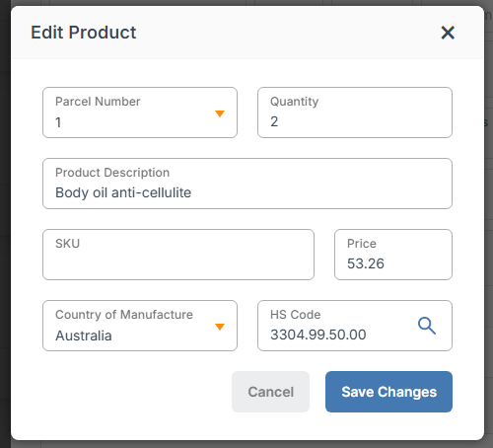Click the Edit Product dialog title

[84, 33]
